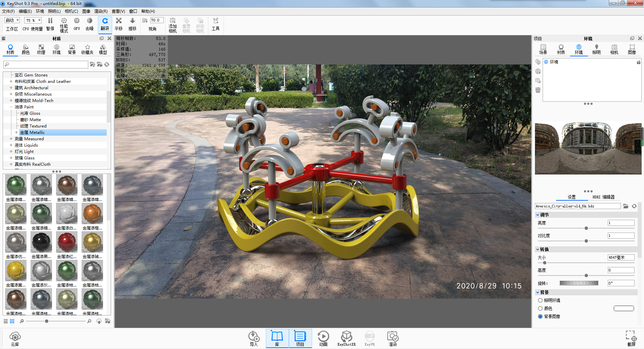644x349 pixels.
Task: Expand the 建筑 Architectural folder
Action: 11,88
